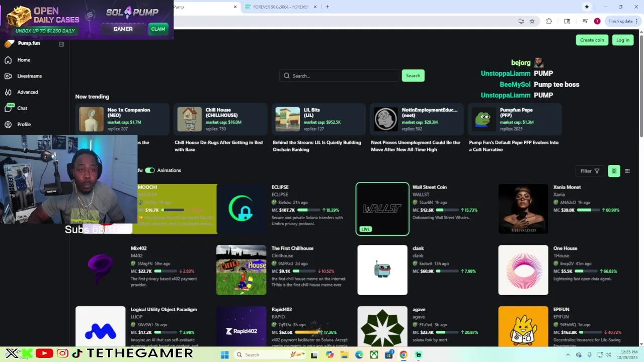644x362 pixels.
Task: Open the clank robot coin image
Action: (382, 270)
